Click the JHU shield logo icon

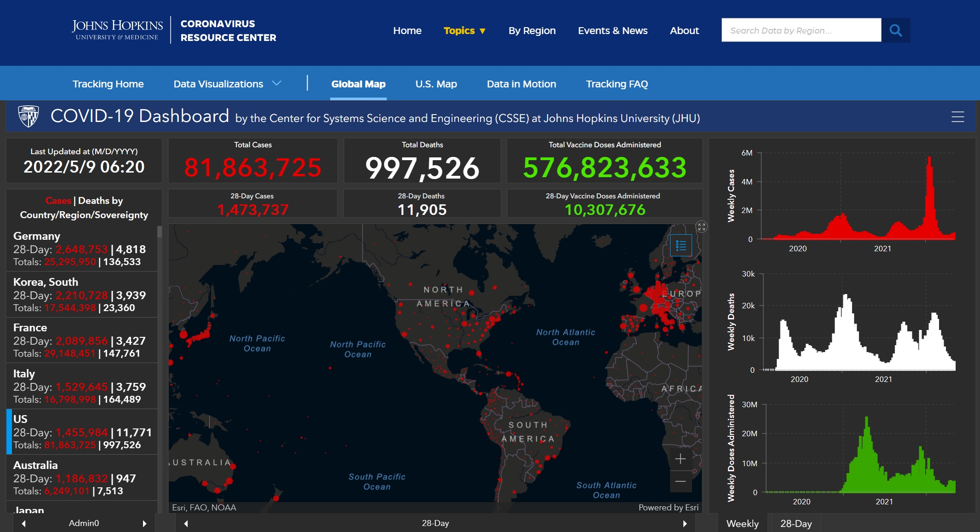tap(28, 116)
